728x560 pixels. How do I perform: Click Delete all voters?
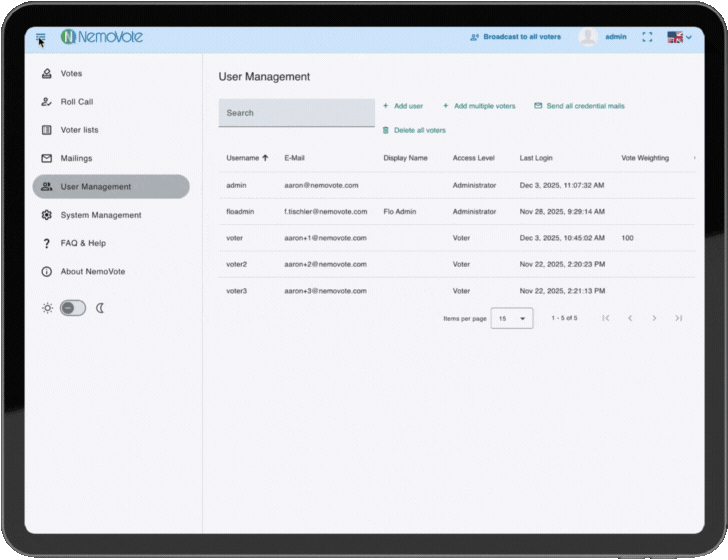[x=414, y=130]
